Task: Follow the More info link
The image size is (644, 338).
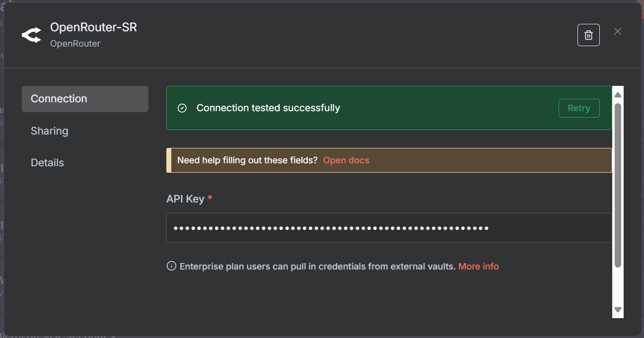Action: click(478, 267)
